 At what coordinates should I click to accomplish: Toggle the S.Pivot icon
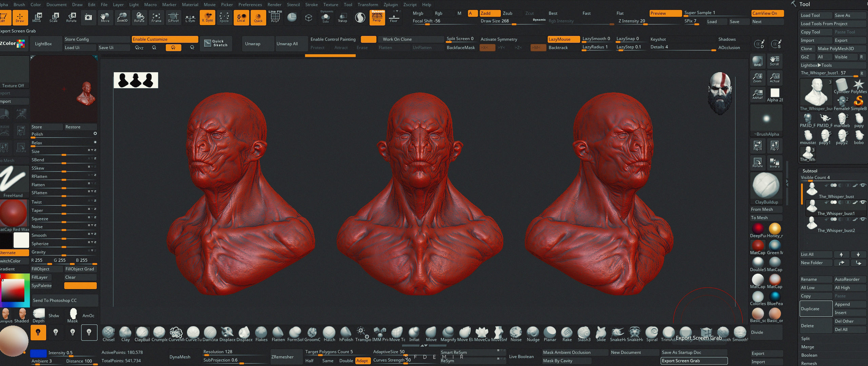pos(173,17)
